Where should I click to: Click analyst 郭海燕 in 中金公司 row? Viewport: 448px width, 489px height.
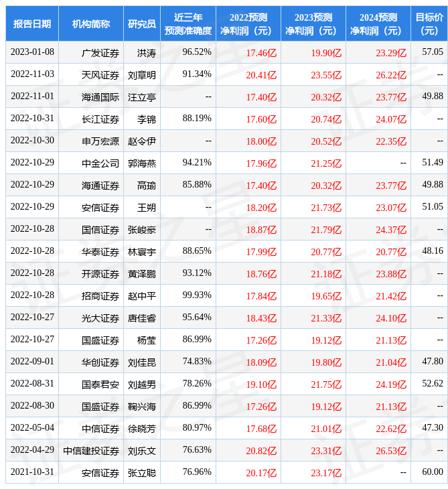coord(142,163)
